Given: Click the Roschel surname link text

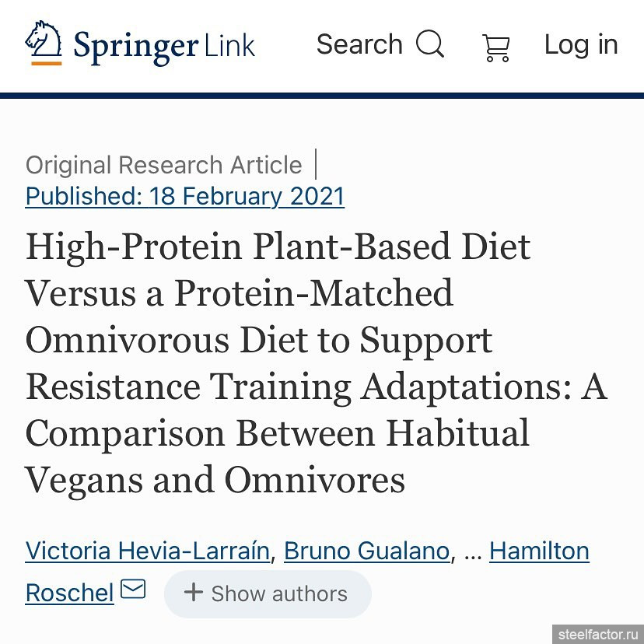Looking at the screenshot, I should pos(69,593).
